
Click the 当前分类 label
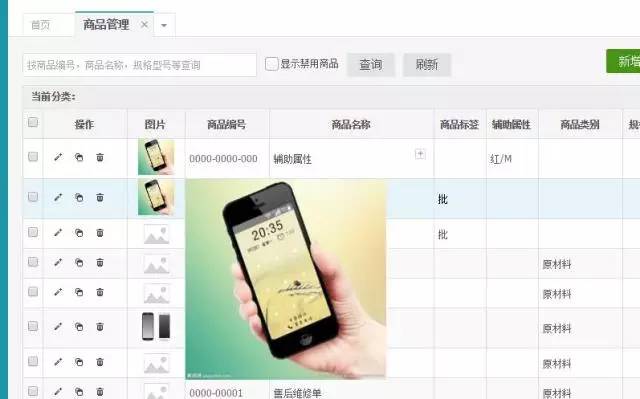tap(53, 97)
